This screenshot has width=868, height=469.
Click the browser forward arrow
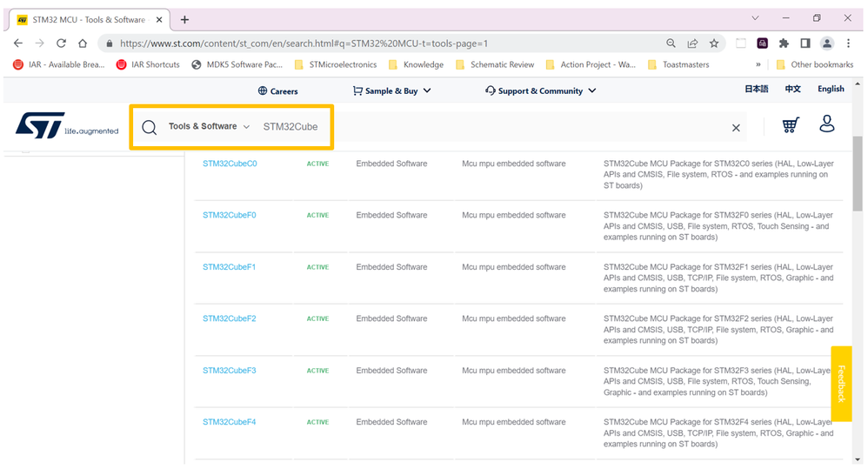39,44
